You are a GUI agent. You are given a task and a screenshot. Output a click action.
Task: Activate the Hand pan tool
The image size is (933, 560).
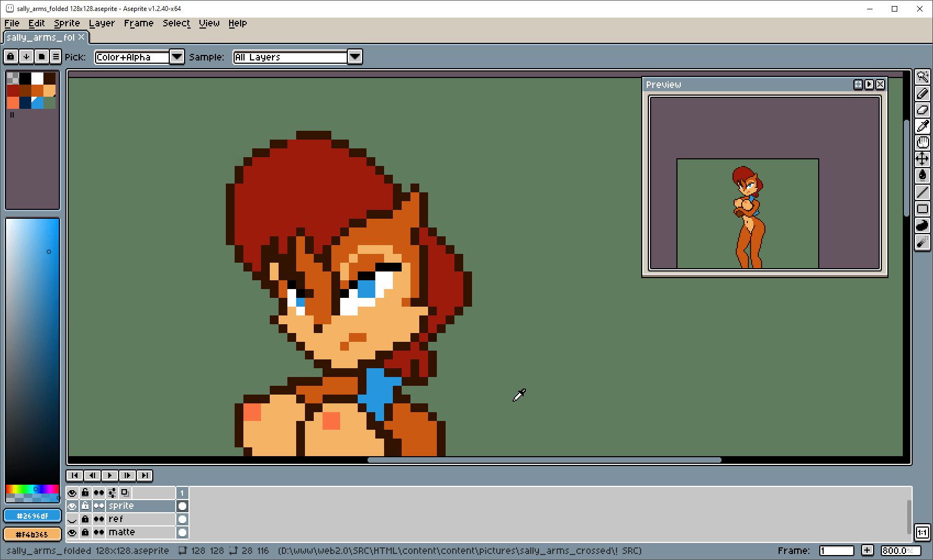click(x=922, y=143)
